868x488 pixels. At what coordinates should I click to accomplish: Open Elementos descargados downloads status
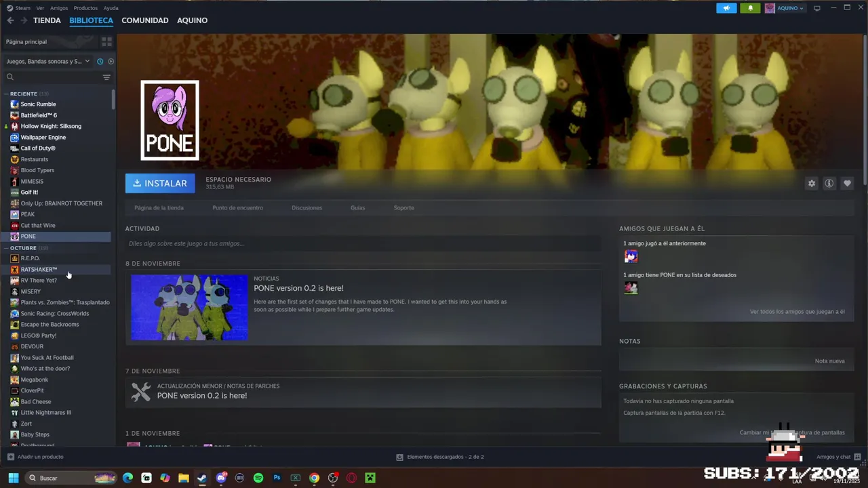click(440, 457)
